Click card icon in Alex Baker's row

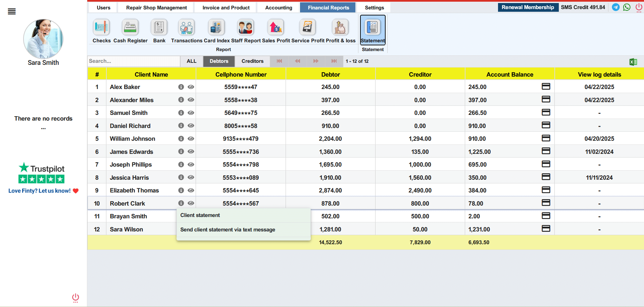click(x=546, y=86)
